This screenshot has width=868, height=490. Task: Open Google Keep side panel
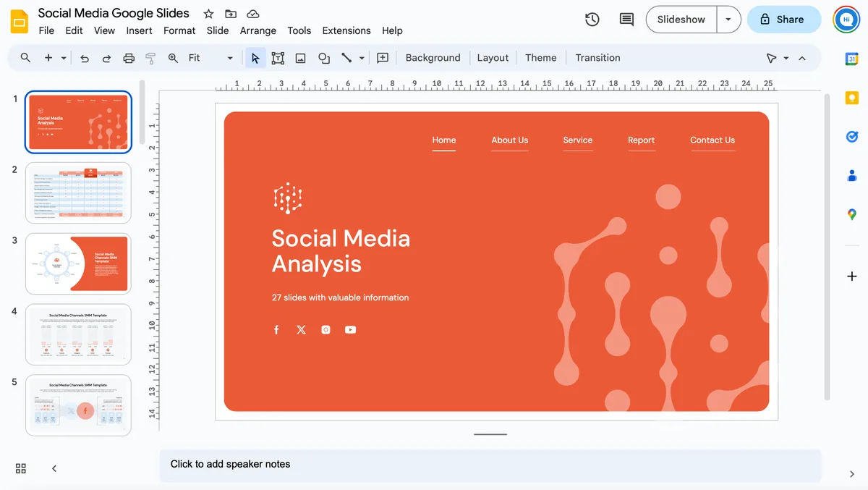pyautogui.click(x=852, y=98)
